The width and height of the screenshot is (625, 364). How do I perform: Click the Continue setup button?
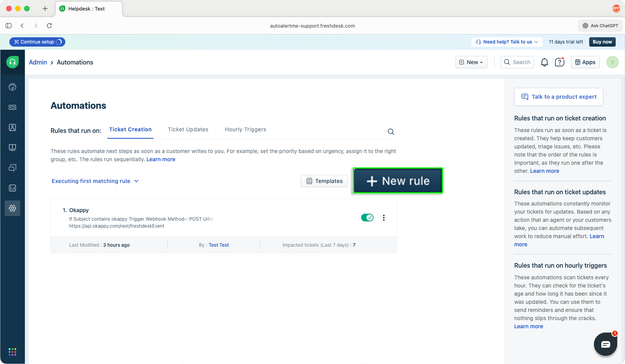coord(37,42)
